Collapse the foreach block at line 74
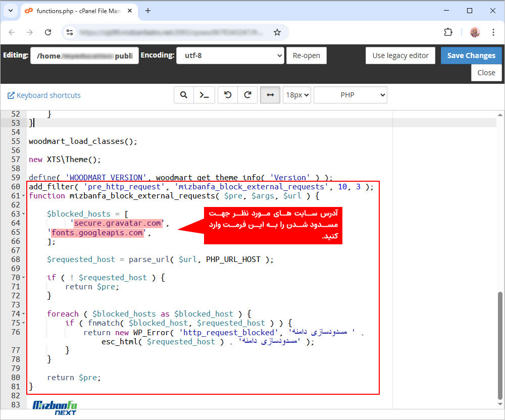Image resolution: width=505 pixels, height=420 pixels. pos(24,314)
